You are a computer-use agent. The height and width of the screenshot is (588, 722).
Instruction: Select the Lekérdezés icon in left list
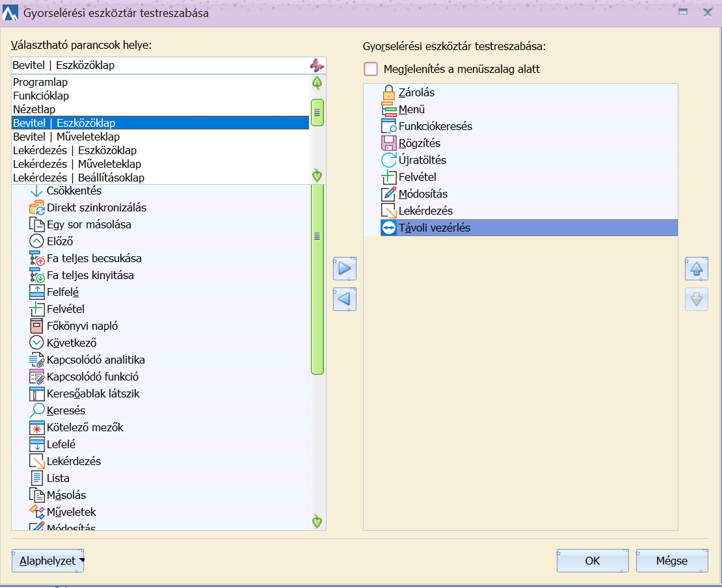click(x=36, y=461)
